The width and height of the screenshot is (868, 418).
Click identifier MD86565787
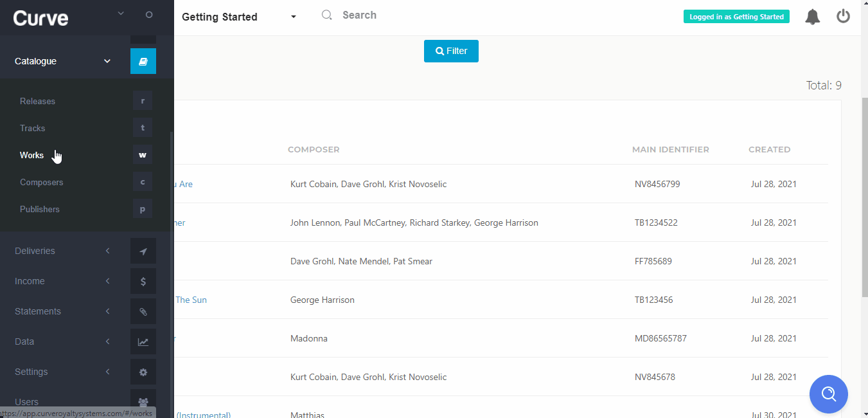point(660,338)
